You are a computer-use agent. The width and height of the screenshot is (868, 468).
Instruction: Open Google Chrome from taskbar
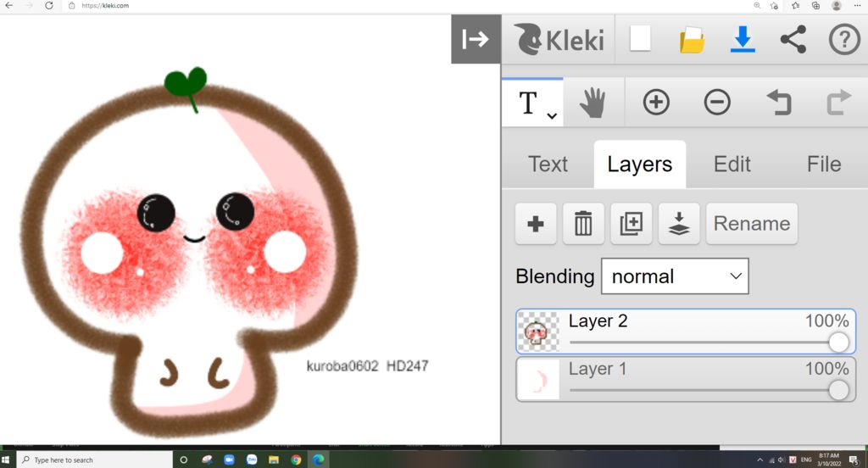pos(296,460)
